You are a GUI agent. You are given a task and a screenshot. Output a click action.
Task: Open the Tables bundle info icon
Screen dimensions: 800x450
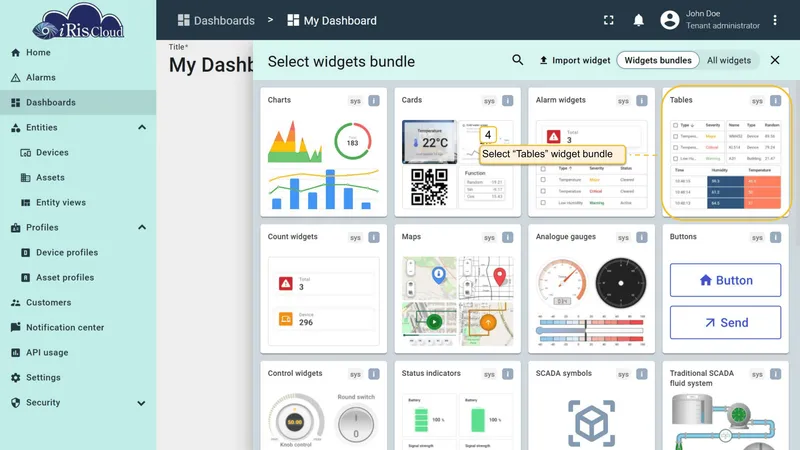pyautogui.click(x=776, y=101)
